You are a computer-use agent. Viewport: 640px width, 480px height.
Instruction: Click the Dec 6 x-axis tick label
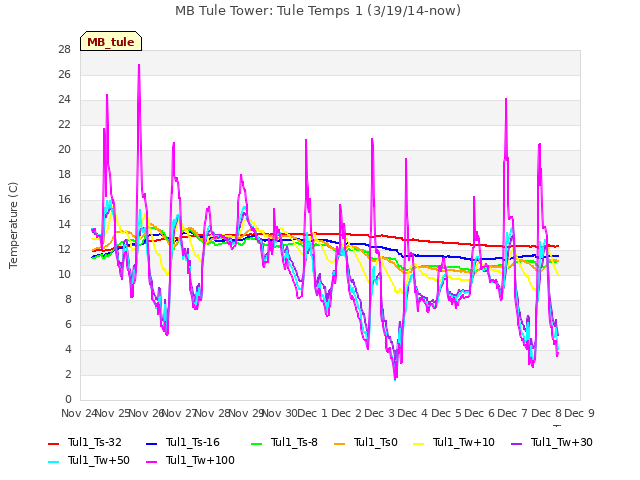pyautogui.click(x=479, y=413)
